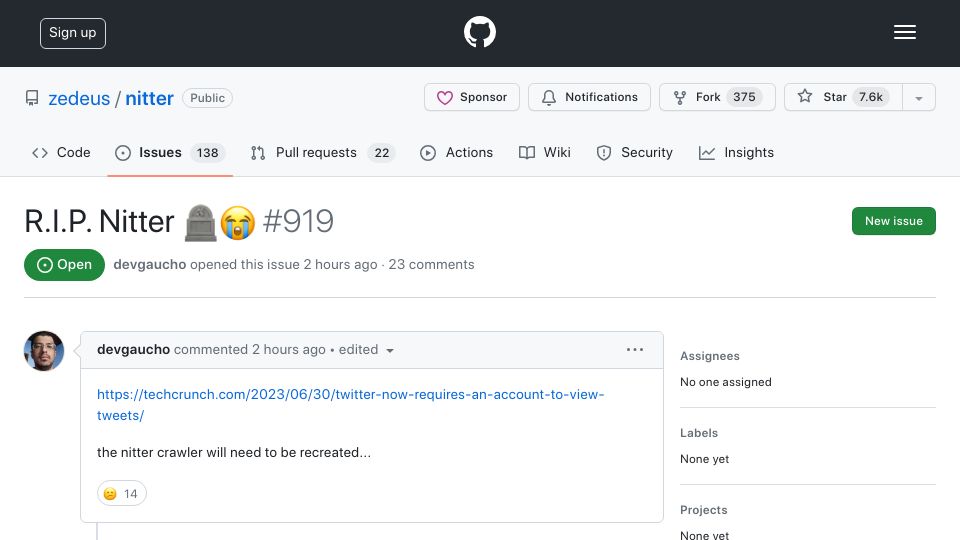The height and width of the screenshot is (540, 960).
Task: Click devgaucho author name in comment
Action: tap(133, 350)
